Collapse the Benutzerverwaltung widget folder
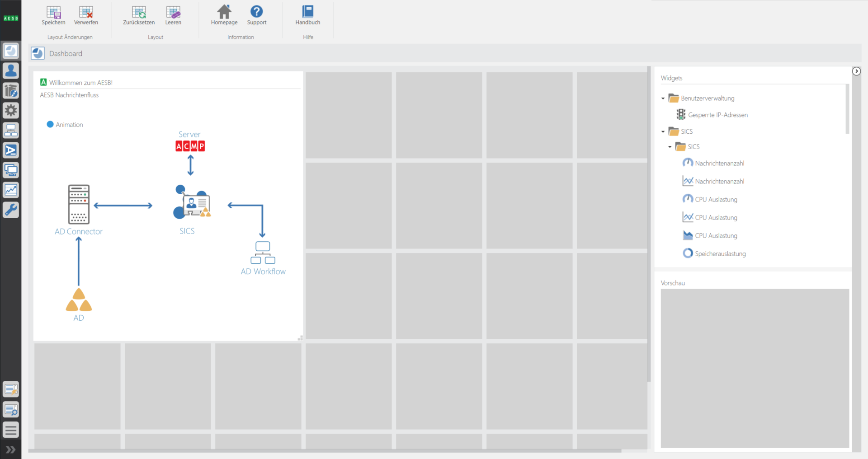This screenshot has height=459, width=868. (x=663, y=98)
